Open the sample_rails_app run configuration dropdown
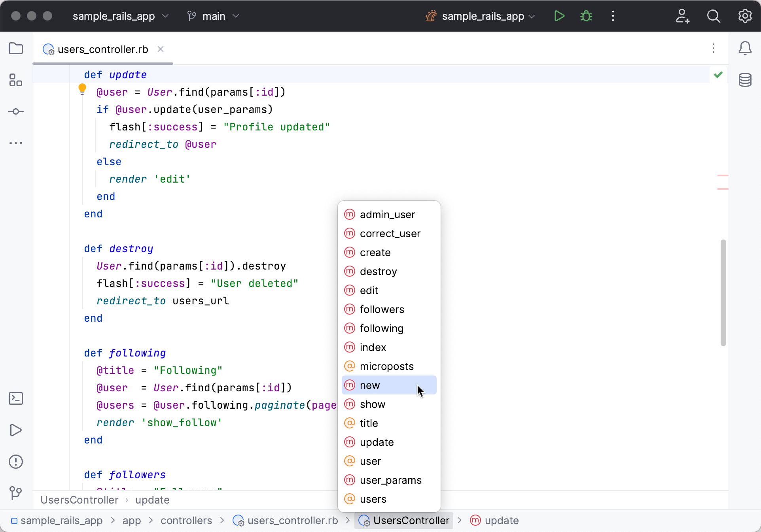This screenshot has height=532, width=761. pos(480,16)
